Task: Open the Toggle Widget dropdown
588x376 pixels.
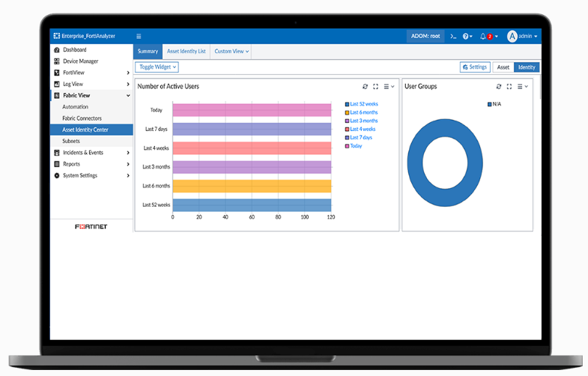Action: (x=157, y=67)
